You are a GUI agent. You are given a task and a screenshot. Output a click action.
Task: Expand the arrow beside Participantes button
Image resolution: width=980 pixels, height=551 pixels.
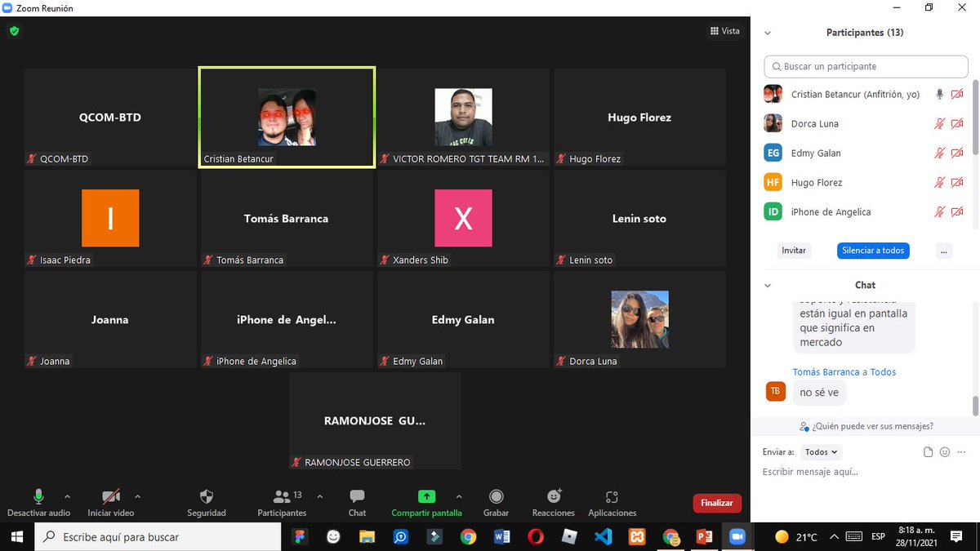(x=319, y=495)
